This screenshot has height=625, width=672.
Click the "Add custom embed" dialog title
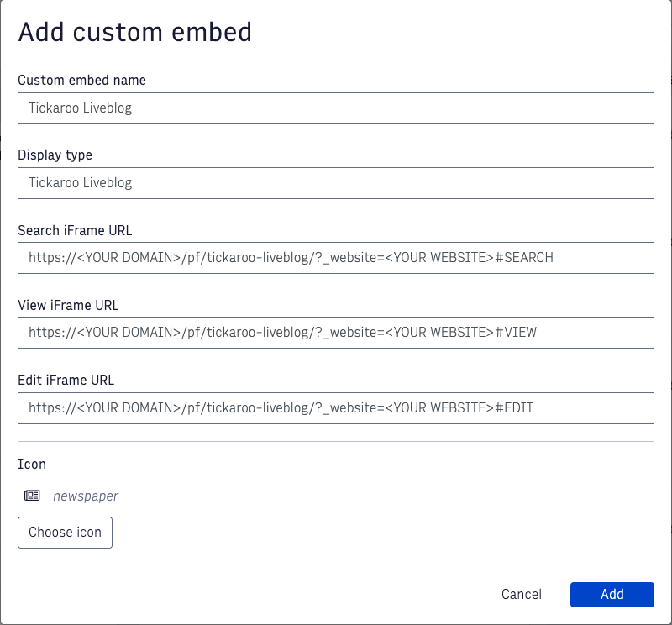coord(134,33)
